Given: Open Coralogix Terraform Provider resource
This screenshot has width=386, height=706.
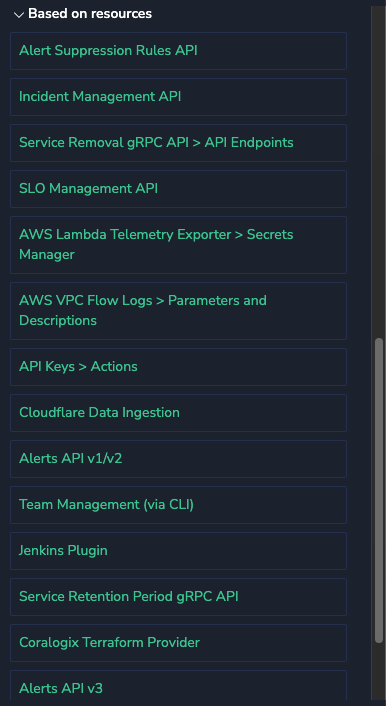Looking at the screenshot, I should click(178, 643).
